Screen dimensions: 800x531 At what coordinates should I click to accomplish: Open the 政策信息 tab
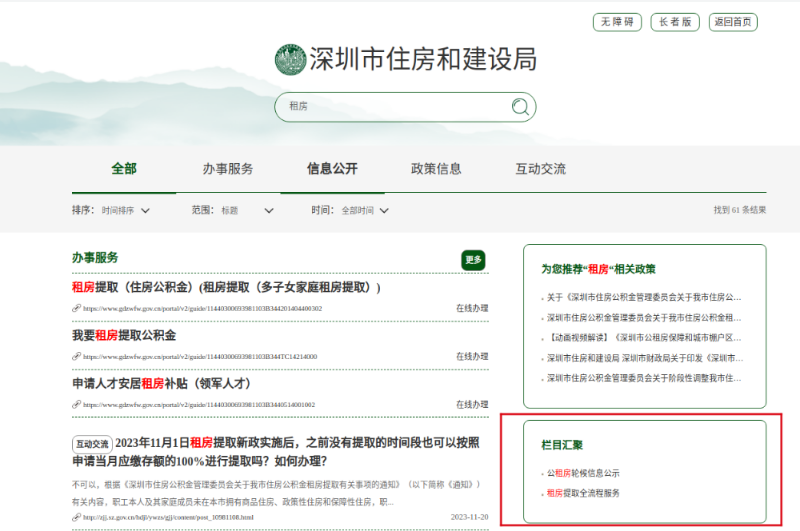coord(436,169)
